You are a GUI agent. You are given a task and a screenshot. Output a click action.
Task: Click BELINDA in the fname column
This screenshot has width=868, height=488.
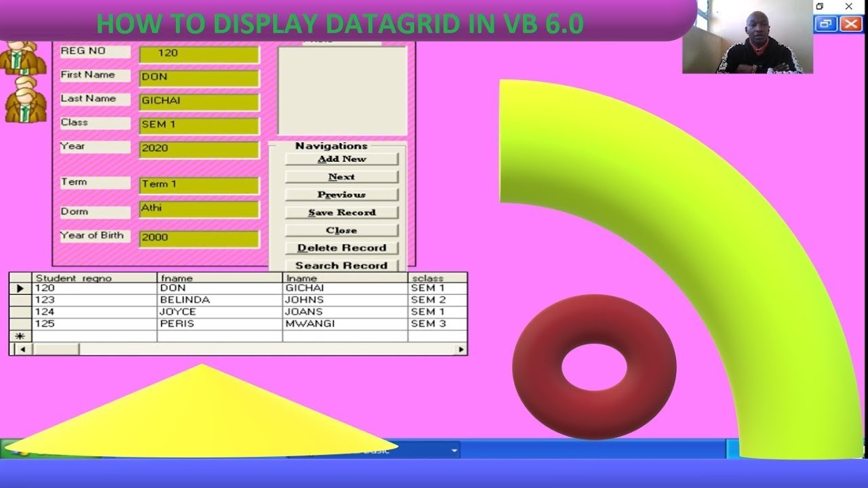pos(220,300)
